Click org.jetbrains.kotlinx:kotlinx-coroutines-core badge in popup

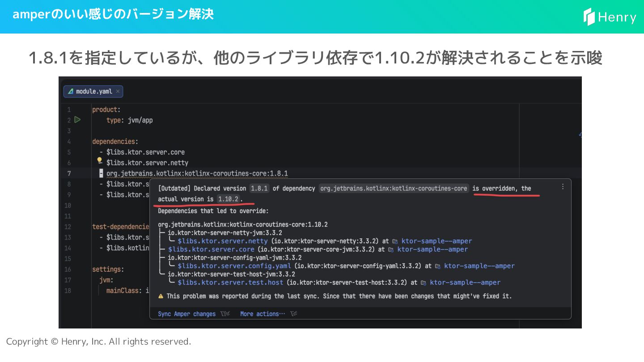point(394,189)
